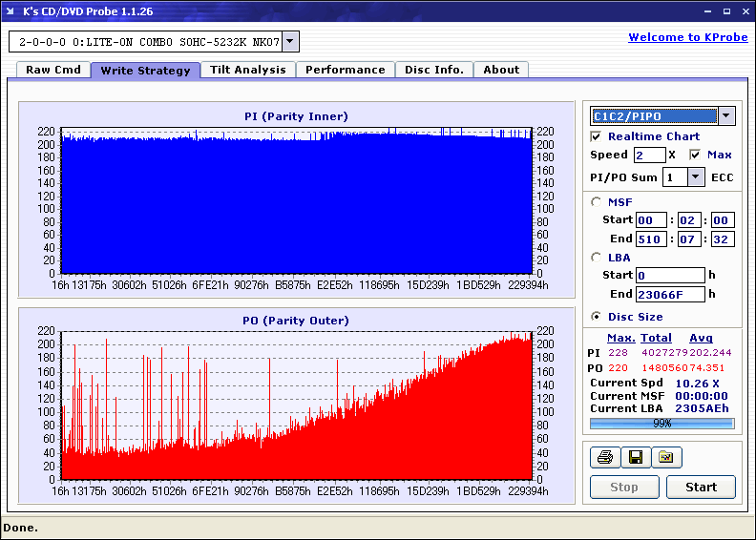Go to the Performance tab

tap(346, 70)
